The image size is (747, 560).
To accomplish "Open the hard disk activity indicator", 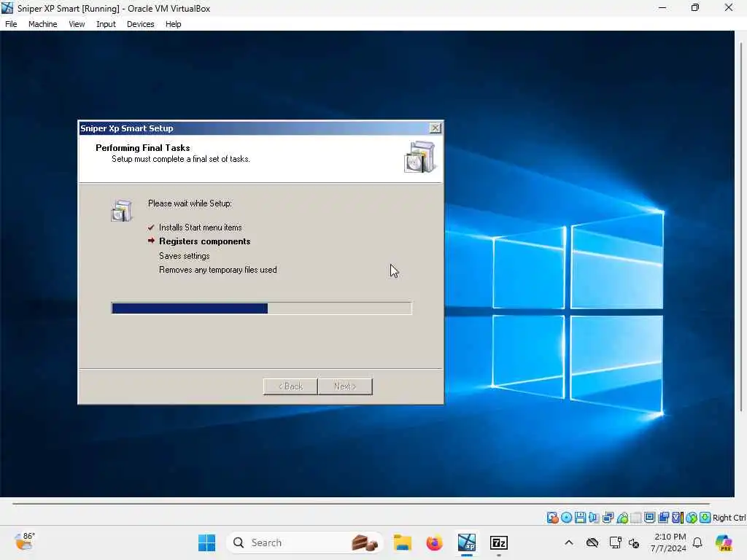I will tap(552, 518).
